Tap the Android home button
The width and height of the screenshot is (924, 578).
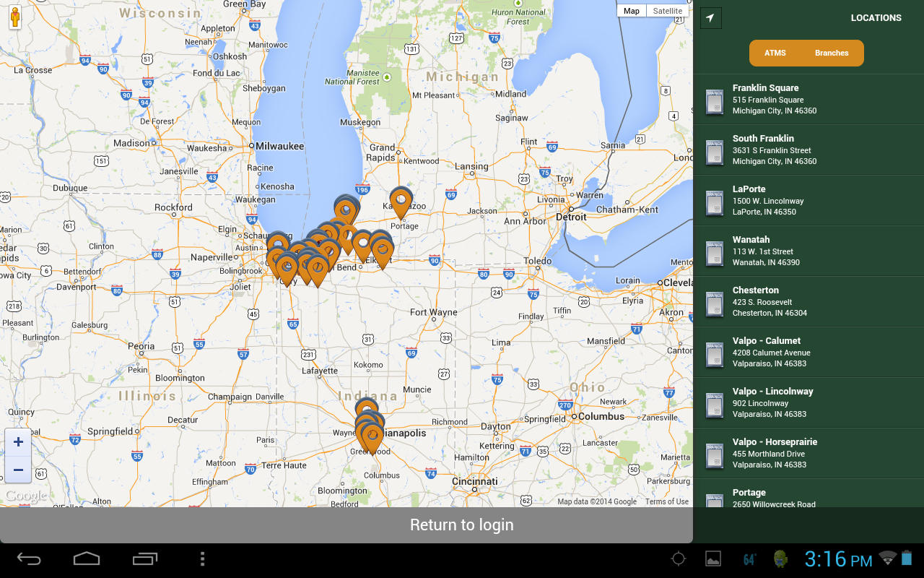point(87,559)
